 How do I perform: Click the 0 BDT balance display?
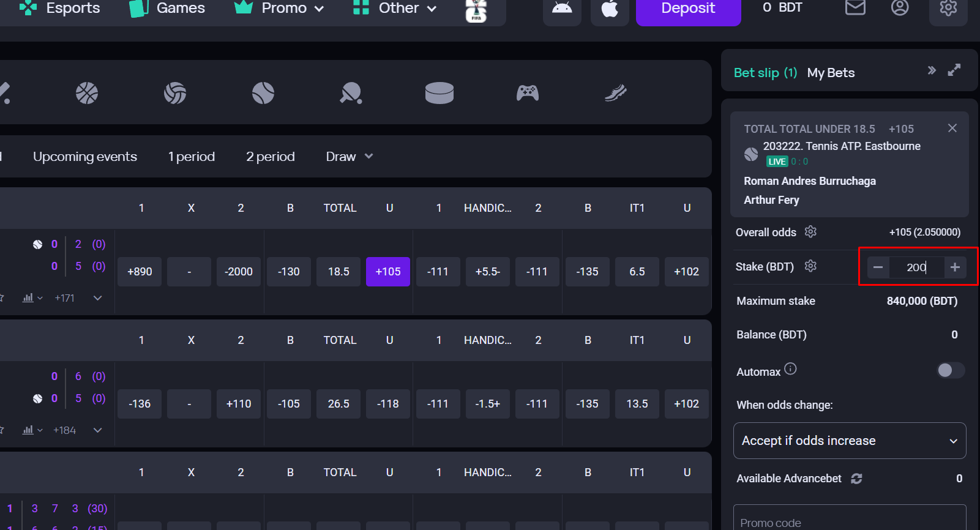coord(782,8)
